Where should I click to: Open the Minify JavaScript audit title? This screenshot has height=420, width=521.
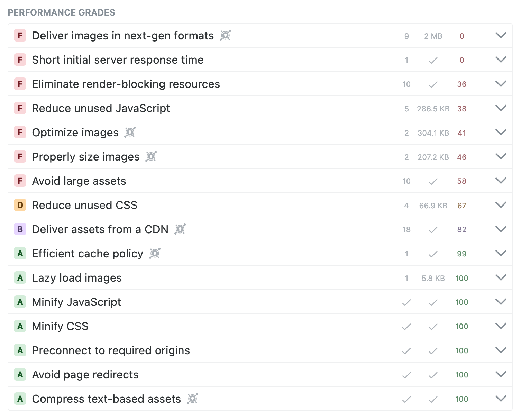tap(76, 302)
